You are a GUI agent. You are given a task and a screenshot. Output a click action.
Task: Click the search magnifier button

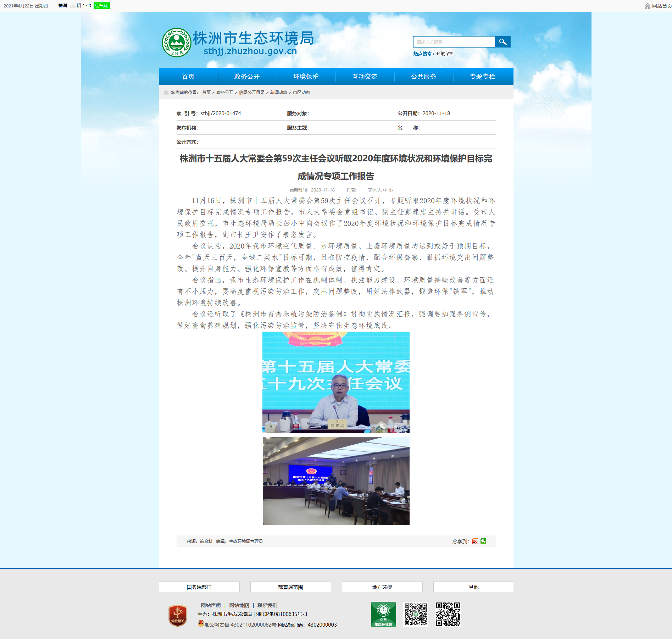[x=502, y=42]
